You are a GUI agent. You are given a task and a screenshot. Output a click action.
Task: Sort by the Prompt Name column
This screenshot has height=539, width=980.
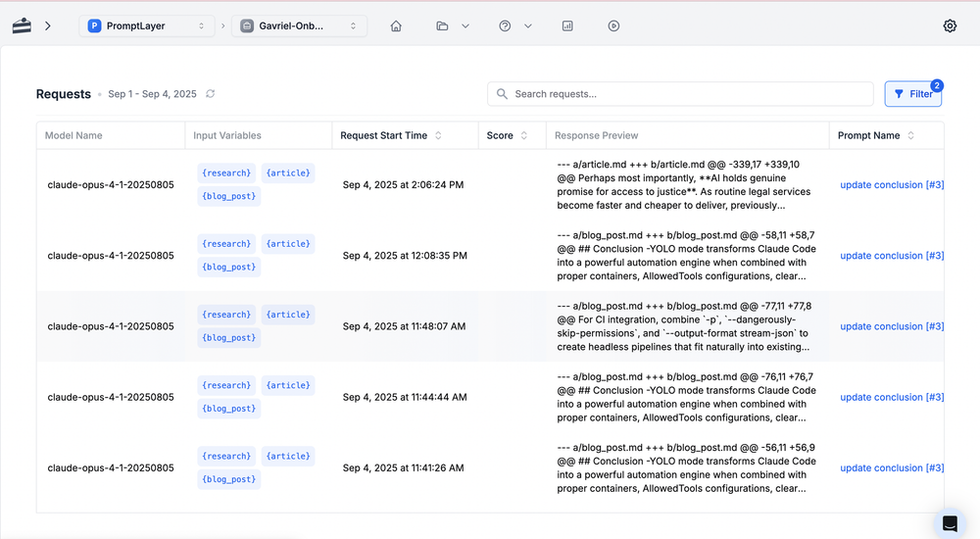(x=876, y=136)
